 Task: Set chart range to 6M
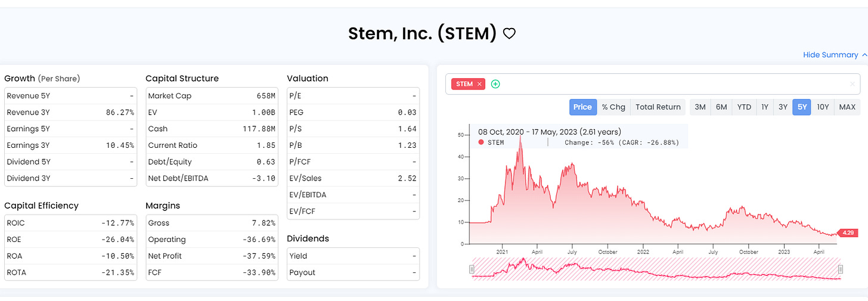(x=721, y=107)
